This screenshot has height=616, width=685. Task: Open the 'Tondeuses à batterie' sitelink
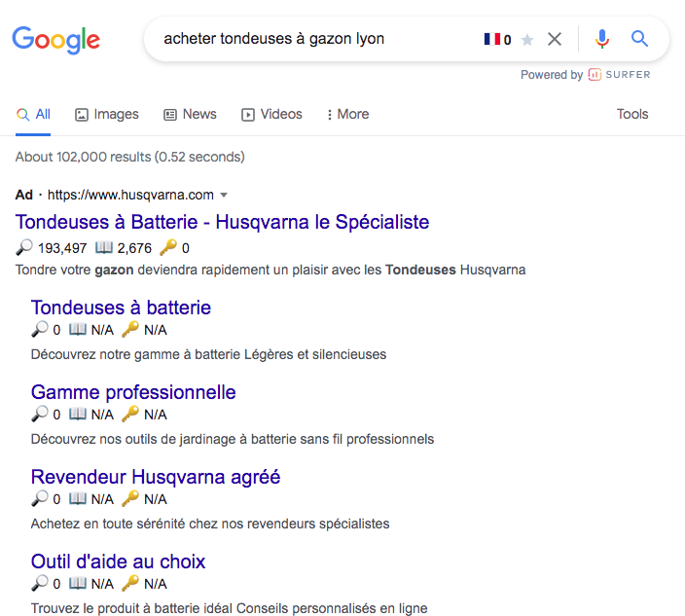(x=121, y=308)
